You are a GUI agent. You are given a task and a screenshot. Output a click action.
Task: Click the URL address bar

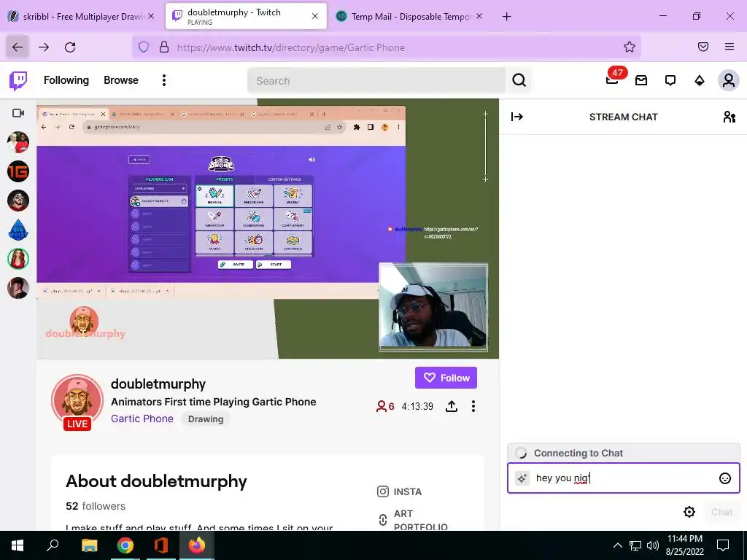click(x=386, y=47)
